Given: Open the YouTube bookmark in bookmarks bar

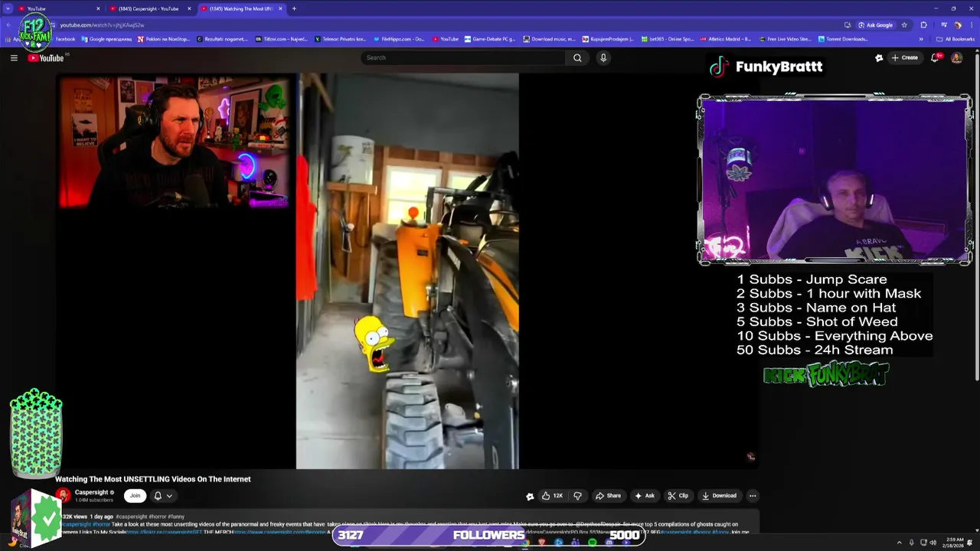Looking at the screenshot, I should (x=446, y=39).
